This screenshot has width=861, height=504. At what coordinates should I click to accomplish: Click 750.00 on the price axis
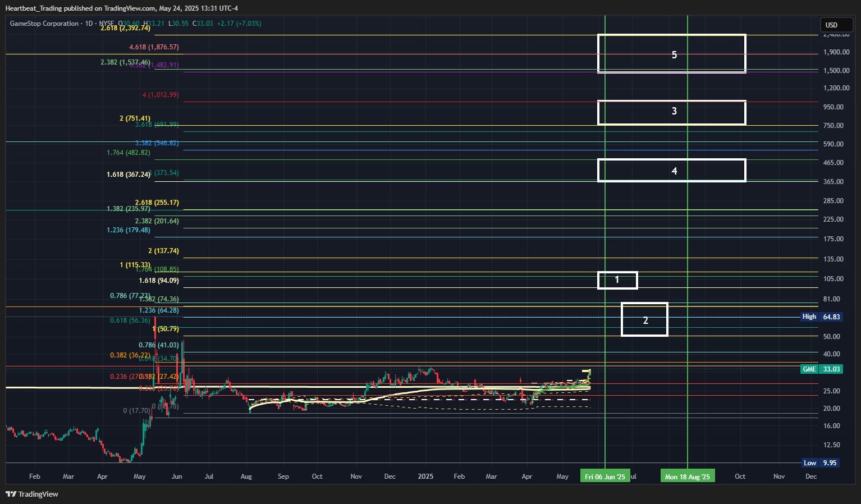click(x=833, y=126)
